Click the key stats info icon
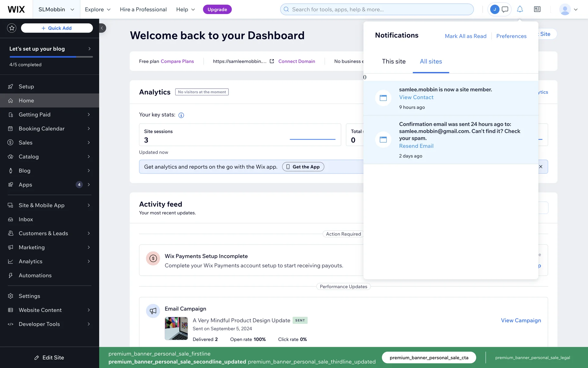This screenshot has width=588, height=368. 181,115
